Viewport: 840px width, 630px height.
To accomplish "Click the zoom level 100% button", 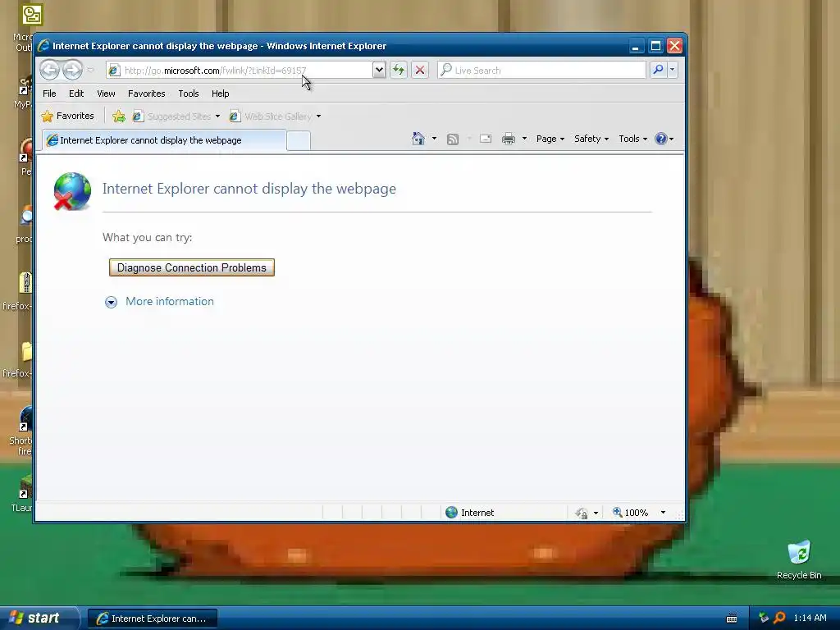I will tap(631, 513).
